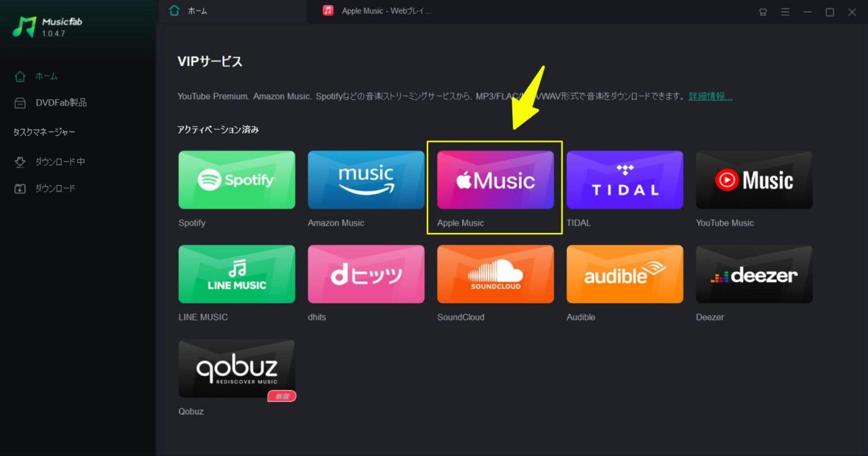The width and height of the screenshot is (868, 456).
Task: Click the DVDFab製品 box icon
Action: tap(20, 103)
